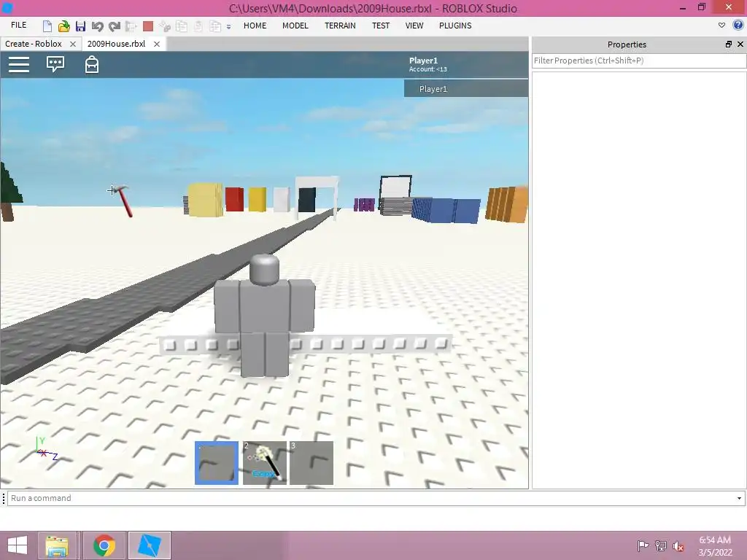Click the Redo arrow icon
This screenshot has height=560, width=747.
click(115, 26)
